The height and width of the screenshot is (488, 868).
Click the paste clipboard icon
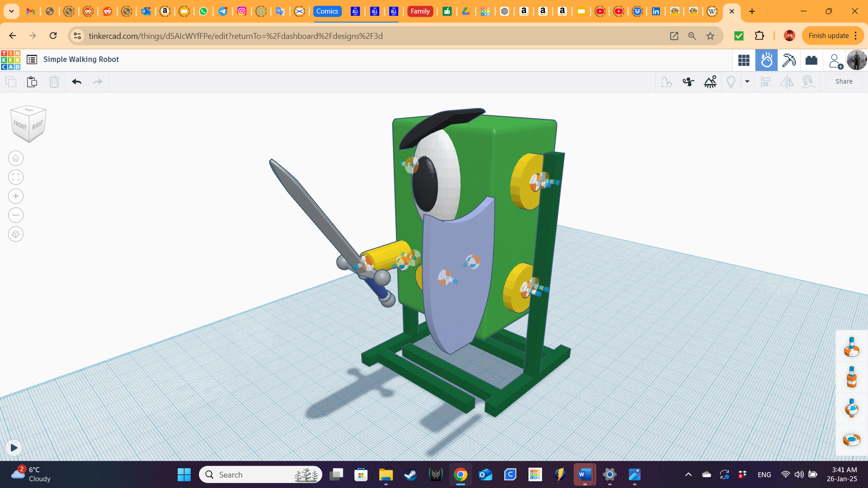tap(31, 81)
